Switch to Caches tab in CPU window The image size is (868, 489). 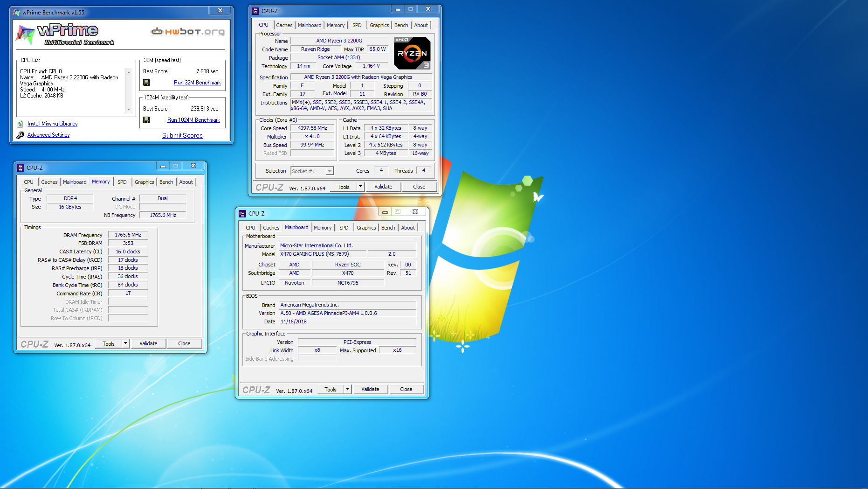coord(284,25)
